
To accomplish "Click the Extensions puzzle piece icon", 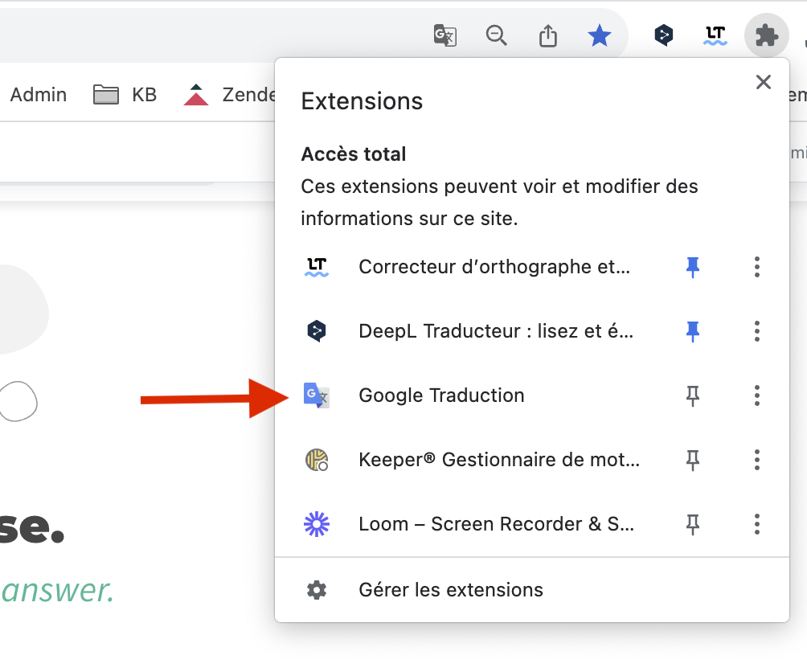I will [x=766, y=35].
